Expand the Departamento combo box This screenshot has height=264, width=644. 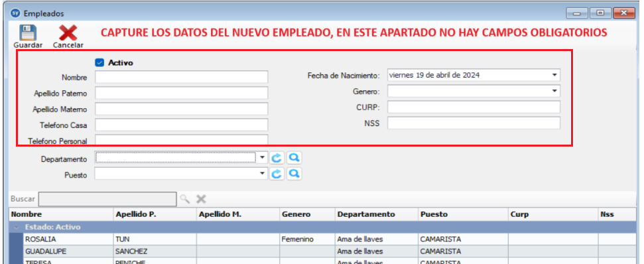263,158
